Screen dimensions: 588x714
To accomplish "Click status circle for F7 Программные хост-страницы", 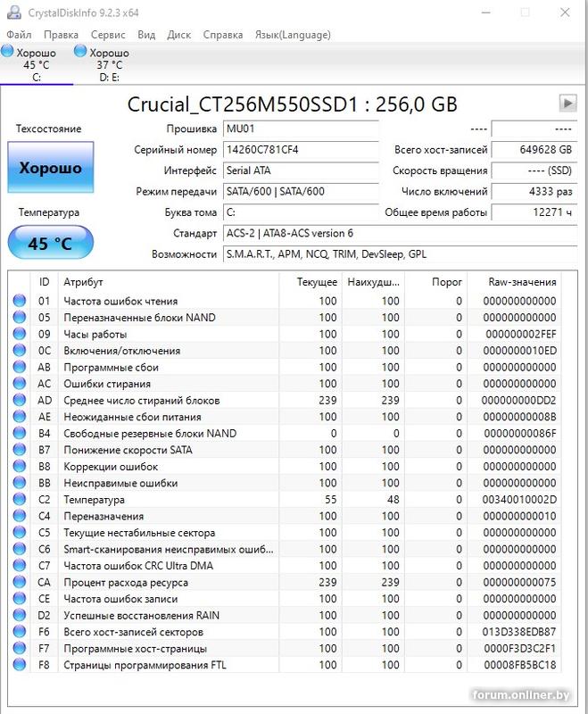I will 20,648.
